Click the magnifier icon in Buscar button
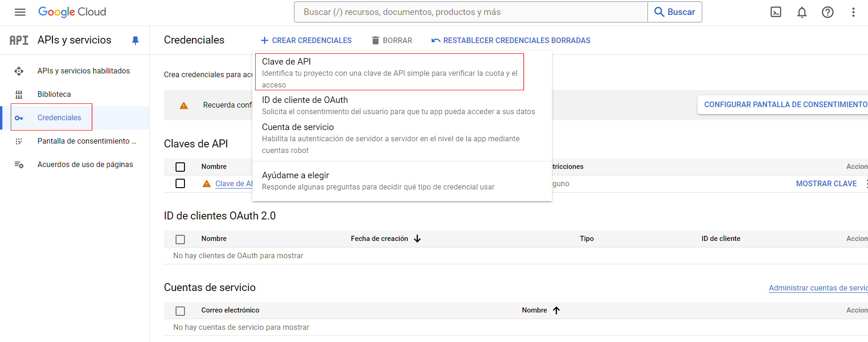Screen dimensions: 868x342 point(659,12)
